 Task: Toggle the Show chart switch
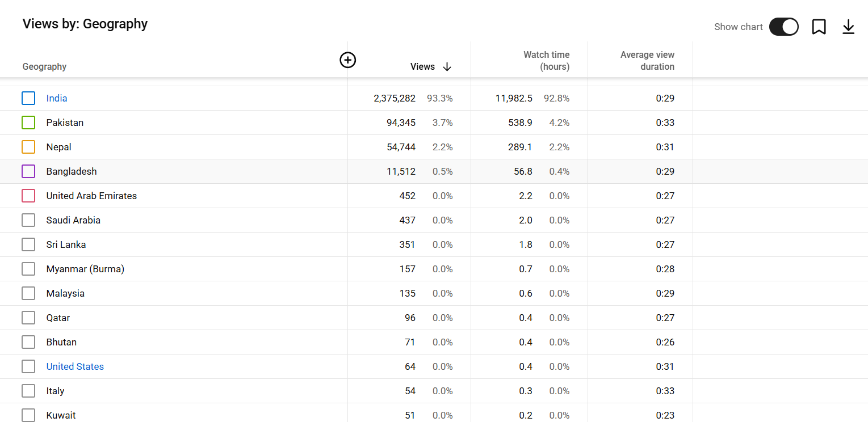click(x=783, y=27)
